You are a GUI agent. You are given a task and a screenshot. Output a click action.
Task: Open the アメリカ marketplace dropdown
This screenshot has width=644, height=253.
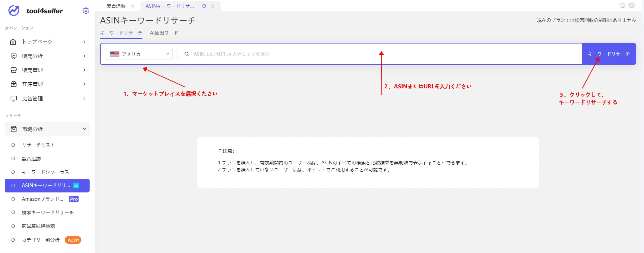[x=139, y=54]
